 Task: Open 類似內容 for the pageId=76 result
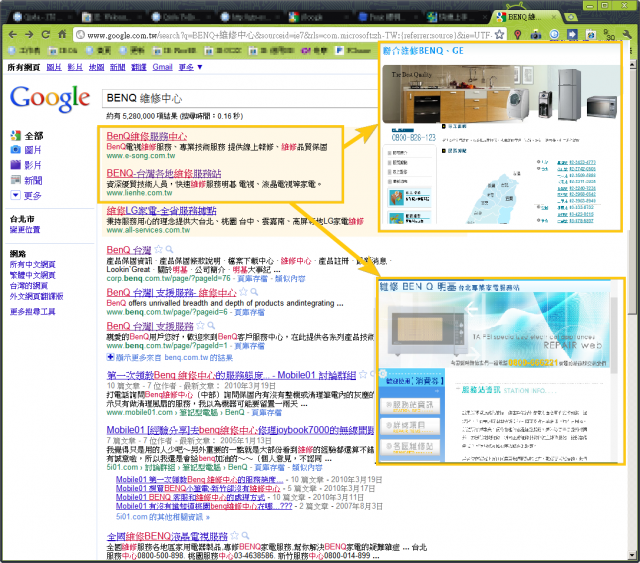pyautogui.click(x=290, y=279)
